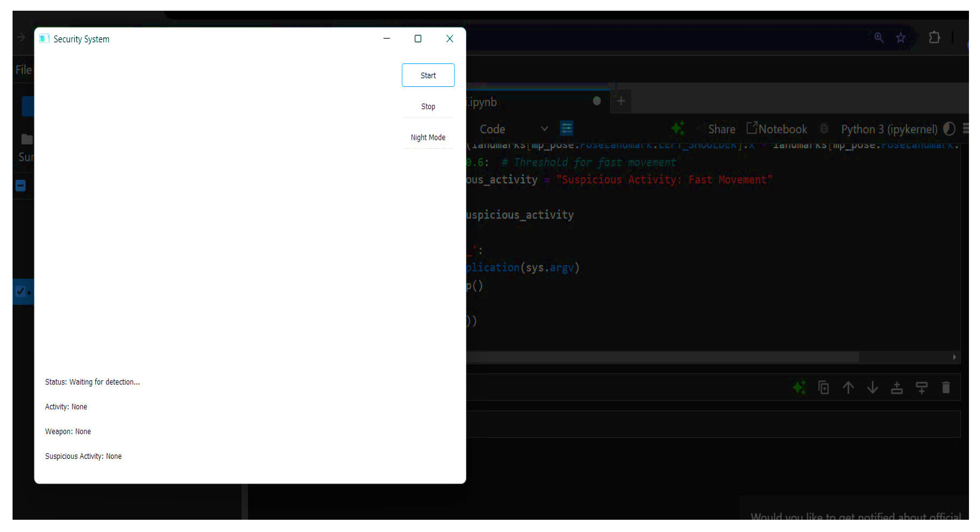The height and width of the screenshot is (532, 980).
Task: Open in Notebook via the Notebook button
Action: (x=777, y=129)
